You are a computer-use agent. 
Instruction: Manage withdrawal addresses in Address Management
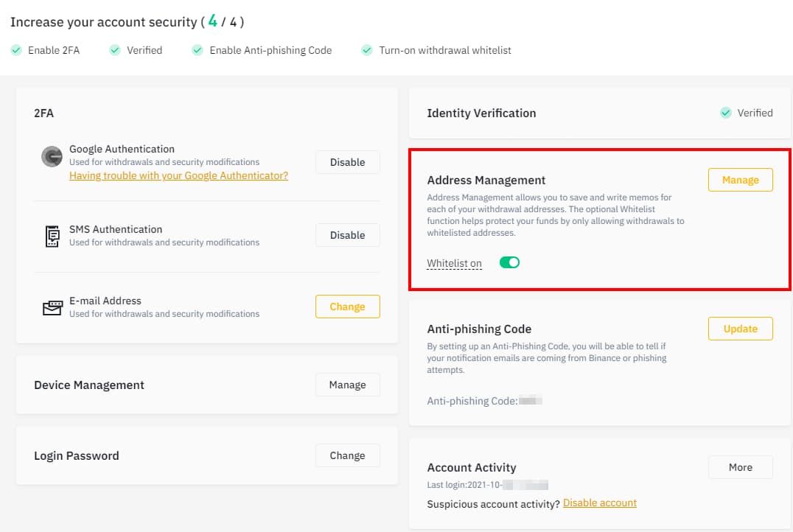pos(740,180)
